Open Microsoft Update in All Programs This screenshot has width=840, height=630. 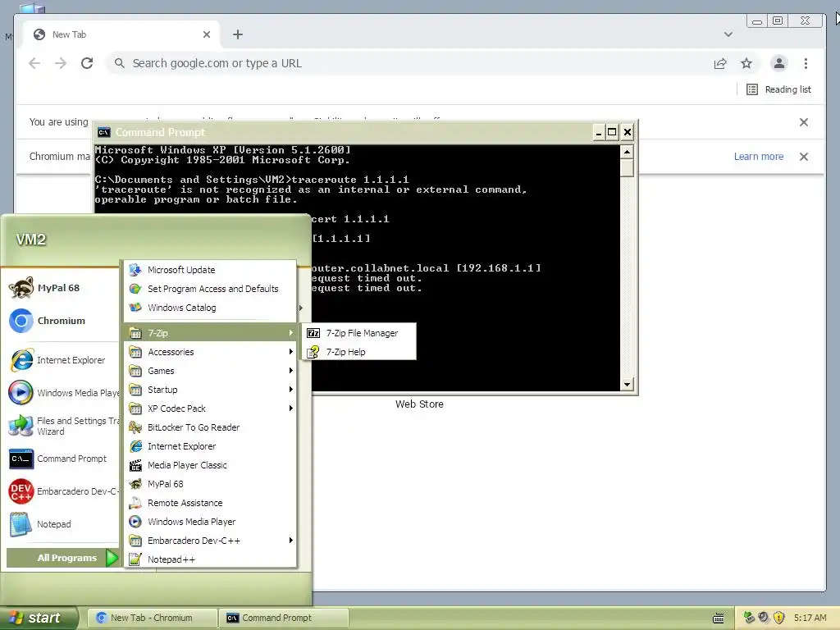pos(211,270)
